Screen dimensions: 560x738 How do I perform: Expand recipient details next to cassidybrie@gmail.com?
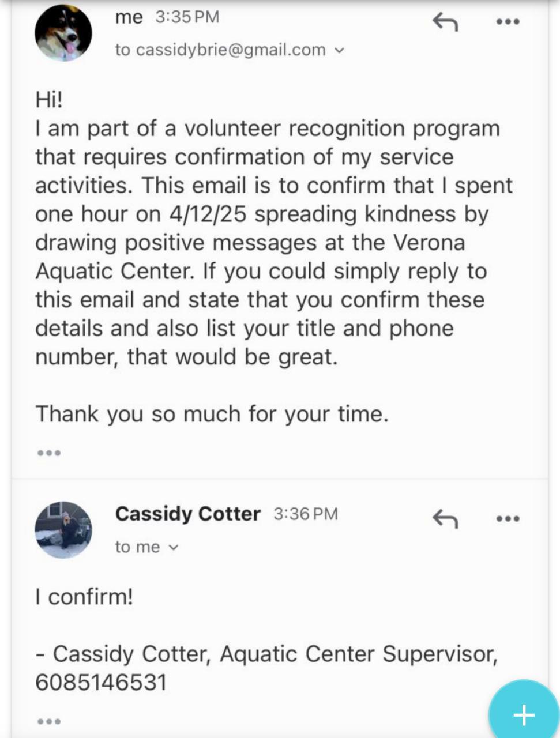340,51
